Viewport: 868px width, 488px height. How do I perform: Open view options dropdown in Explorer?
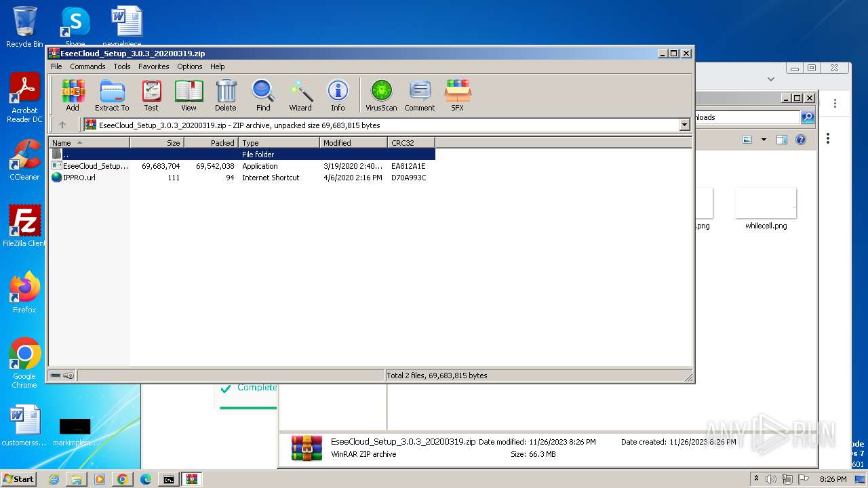coord(764,140)
